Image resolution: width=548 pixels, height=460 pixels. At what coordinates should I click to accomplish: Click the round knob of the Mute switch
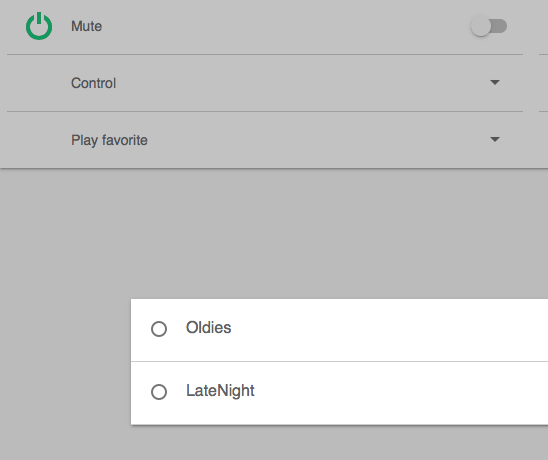481,26
